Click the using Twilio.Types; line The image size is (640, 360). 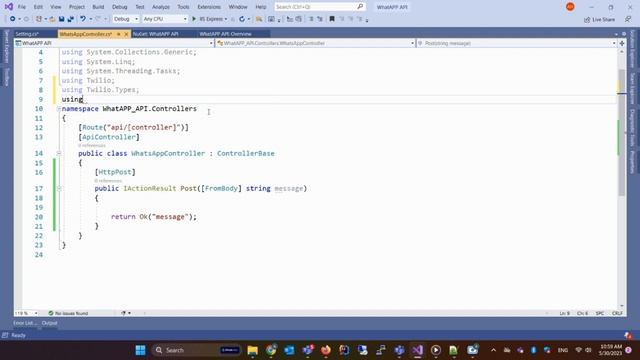pyautogui.click(x=100, y=90)
